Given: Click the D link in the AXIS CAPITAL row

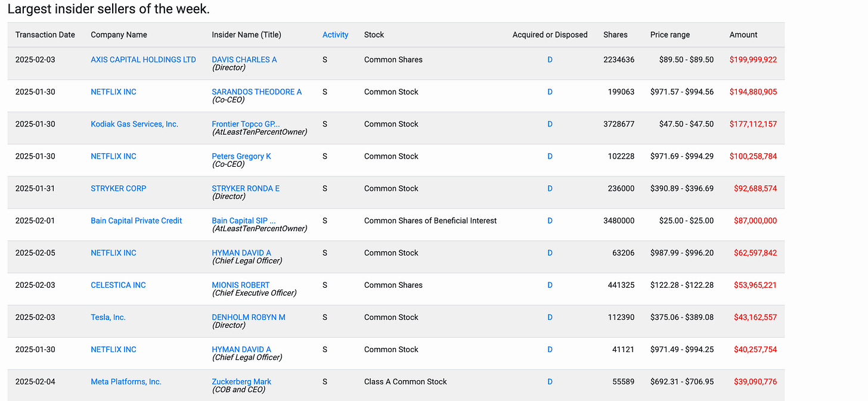Looking at the screenshot, I should point(550,60).
